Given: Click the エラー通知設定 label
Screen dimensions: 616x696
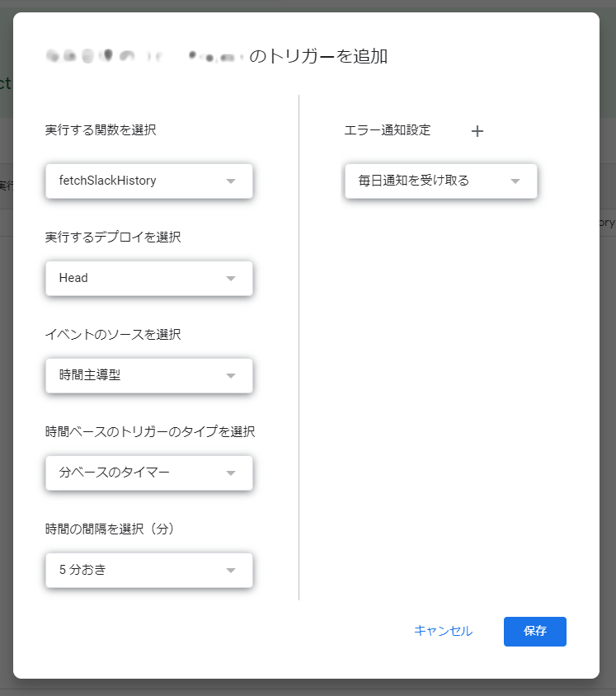Looking at the screenshot, I should coord(388,130).
